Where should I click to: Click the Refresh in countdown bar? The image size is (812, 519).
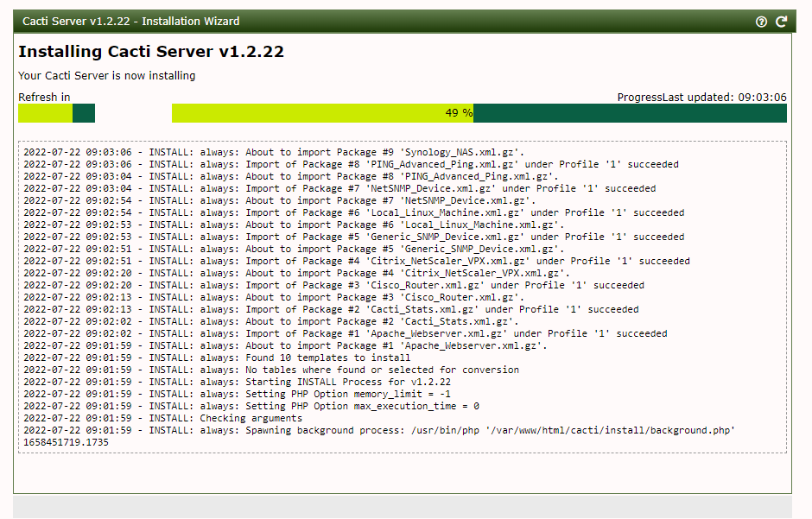(x=56, y=113)
